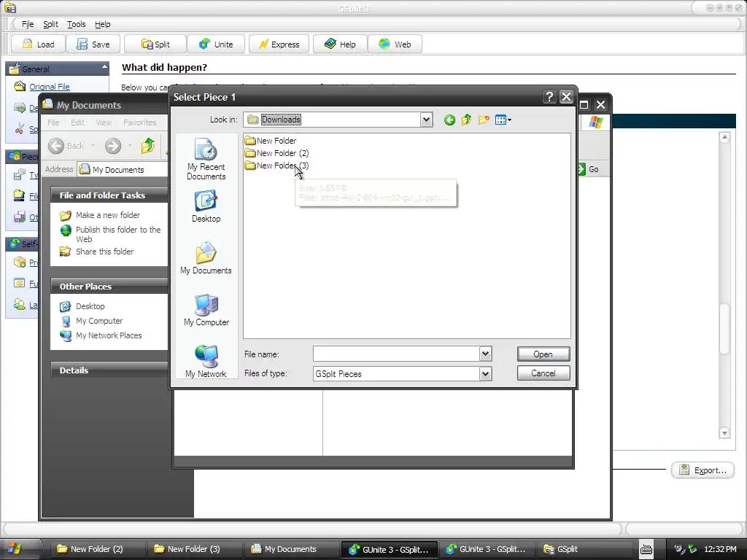Click the File name input field

pos(396,354)
